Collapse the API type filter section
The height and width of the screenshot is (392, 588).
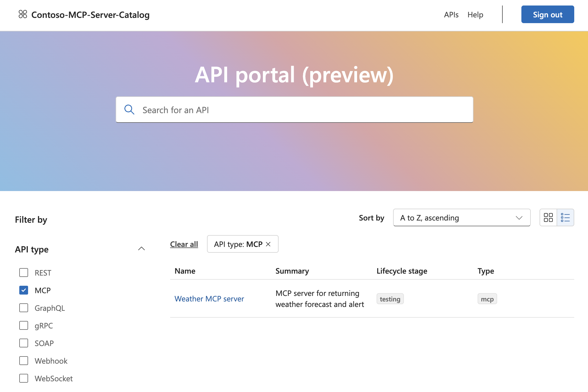pos(141,249)
